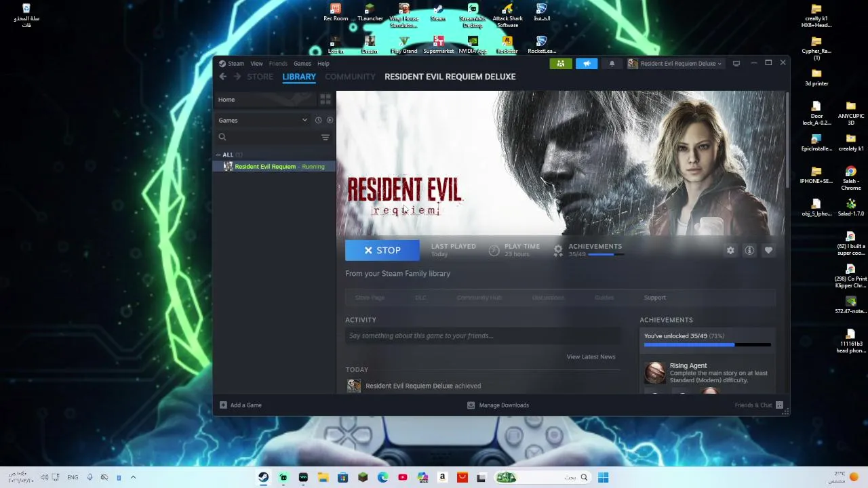Open collections grid view icon
This screenshot has width=868, height=488.
(x=325, y=100)
